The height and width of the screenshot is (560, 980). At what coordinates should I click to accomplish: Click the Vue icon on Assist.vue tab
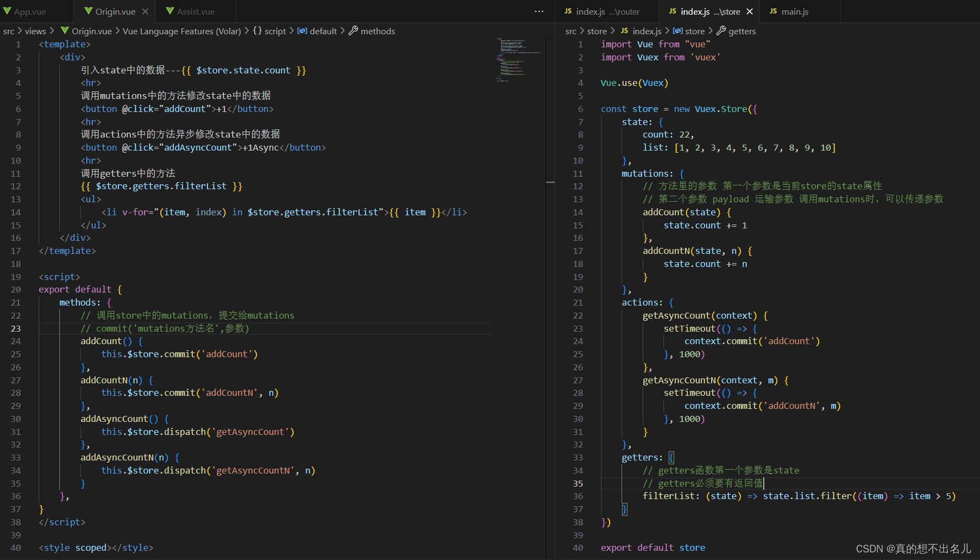coord(170,11)
